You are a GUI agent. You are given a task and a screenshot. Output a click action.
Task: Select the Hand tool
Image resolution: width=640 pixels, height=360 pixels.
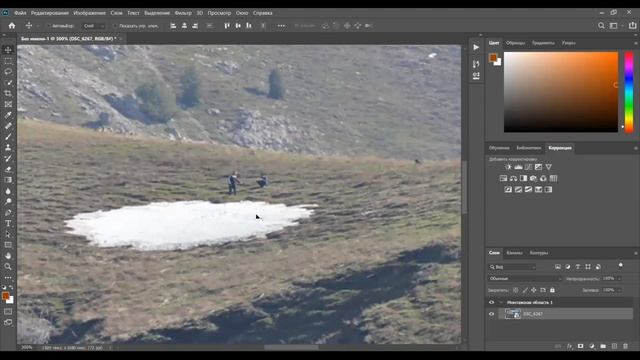click(x=8, y=256)
